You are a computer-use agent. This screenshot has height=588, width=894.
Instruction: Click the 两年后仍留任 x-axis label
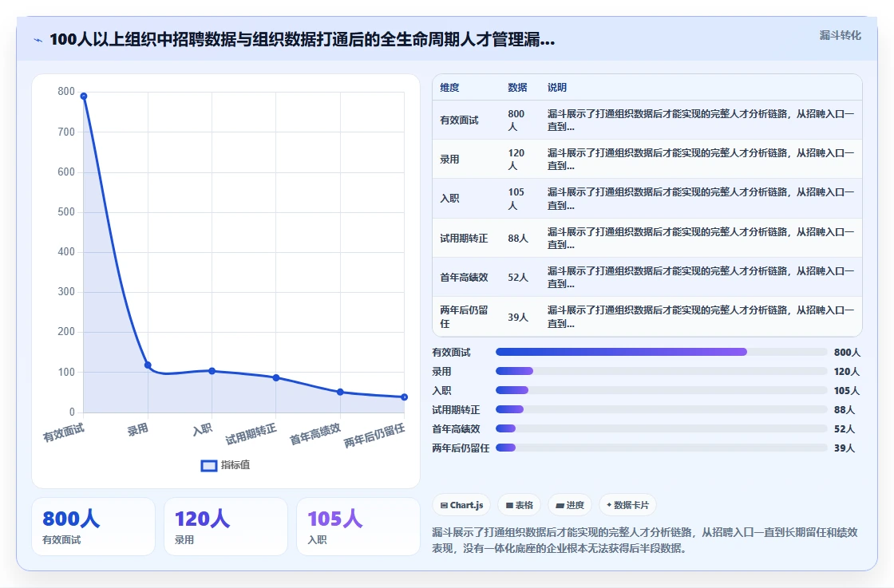[374, 436]
